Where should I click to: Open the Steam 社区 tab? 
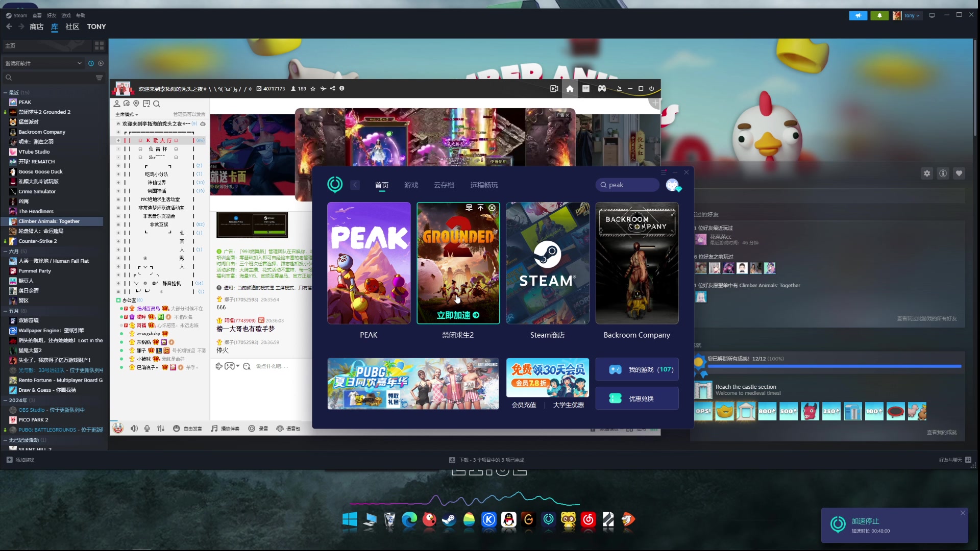72,27
